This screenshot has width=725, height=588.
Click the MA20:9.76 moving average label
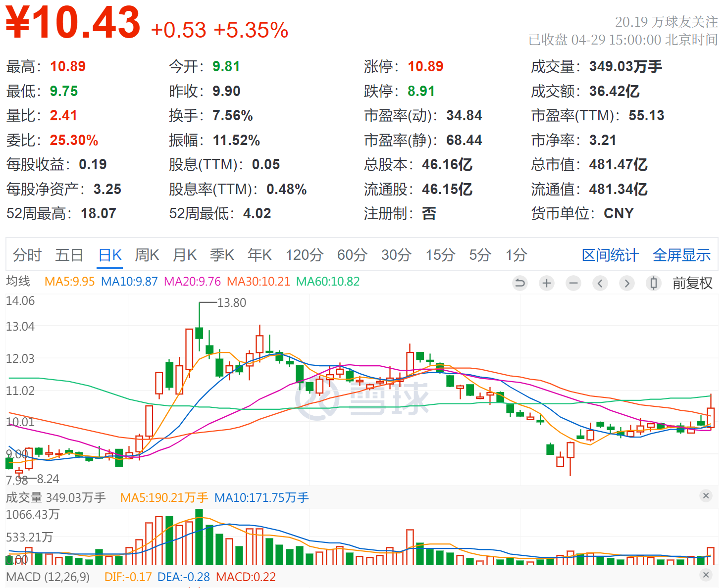pyautogui.click(x=192, y=282)
